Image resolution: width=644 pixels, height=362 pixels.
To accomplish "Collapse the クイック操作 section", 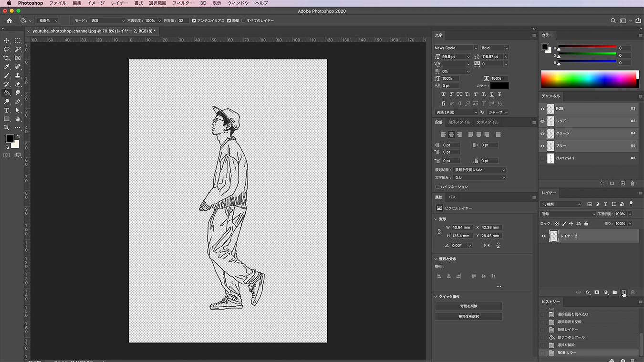I will 436,297.
